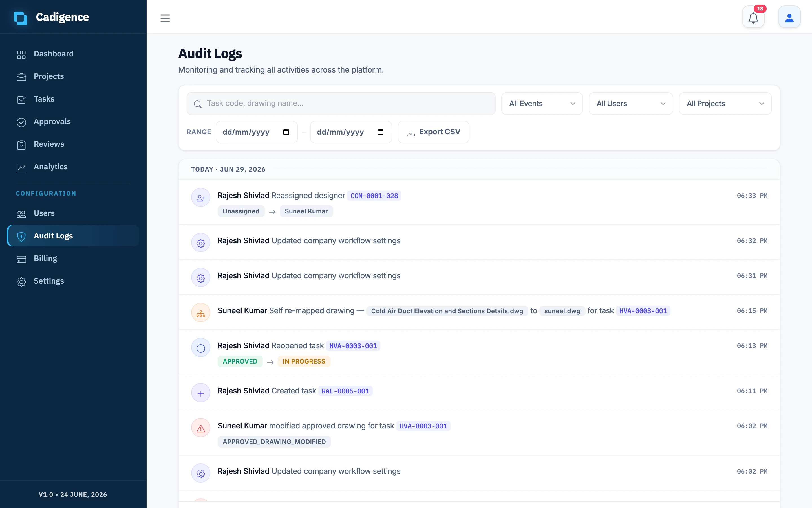Click the Approvals check-circle icon
Viewport: 812px width, 508px height.
click(21, 122)
